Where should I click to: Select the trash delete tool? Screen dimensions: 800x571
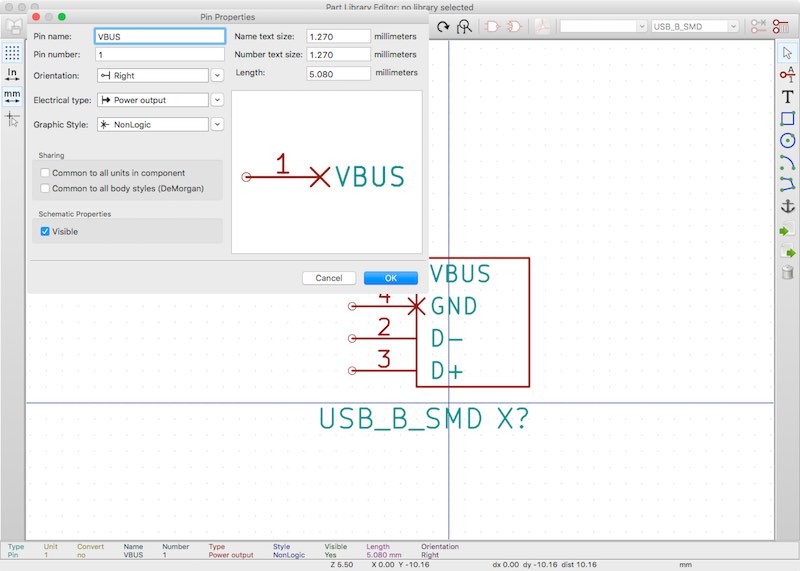point(787,272)
